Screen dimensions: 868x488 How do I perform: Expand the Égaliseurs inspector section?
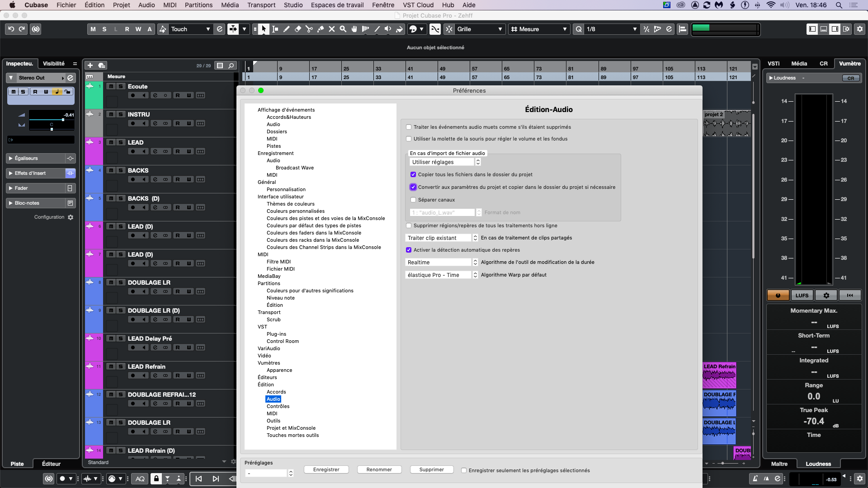pyautogui.click(x=36, y=158)
